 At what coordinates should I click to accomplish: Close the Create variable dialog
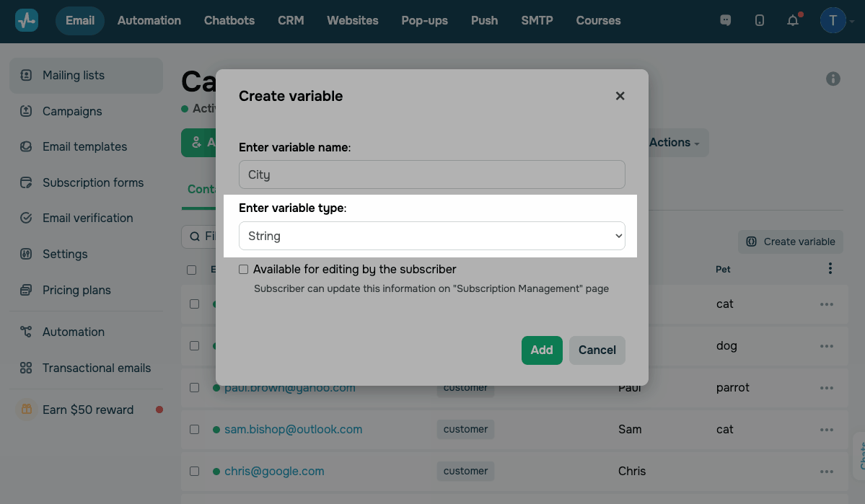click(x=620, y=96)
